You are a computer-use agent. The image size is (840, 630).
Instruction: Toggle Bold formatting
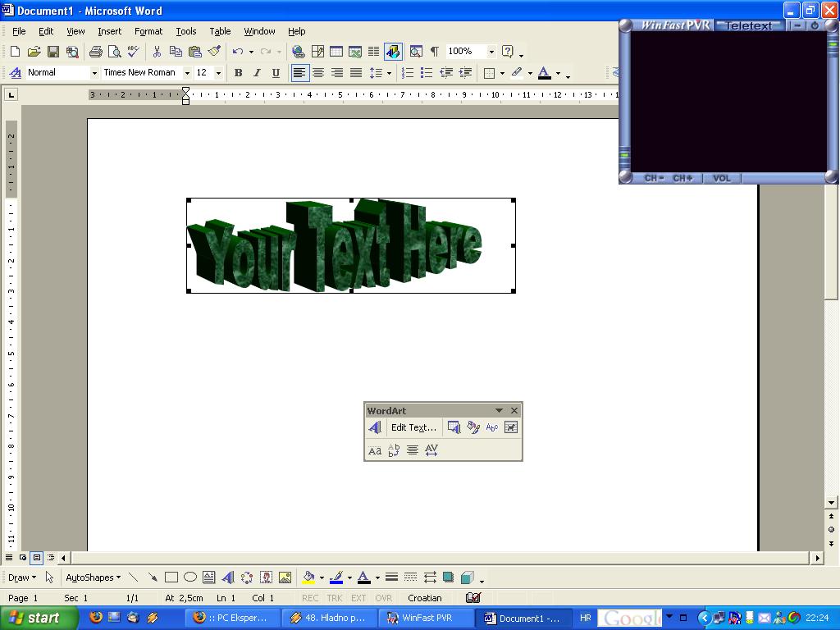click(238, 73)
